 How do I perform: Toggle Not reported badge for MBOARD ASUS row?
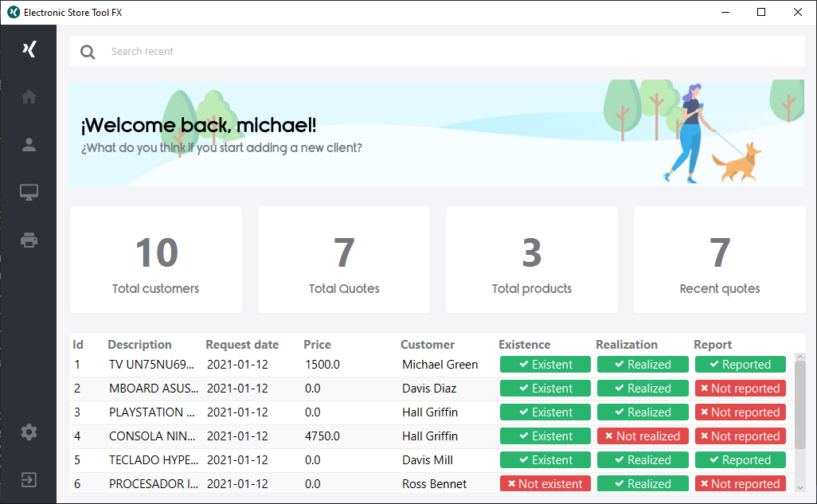pos(740,389)
